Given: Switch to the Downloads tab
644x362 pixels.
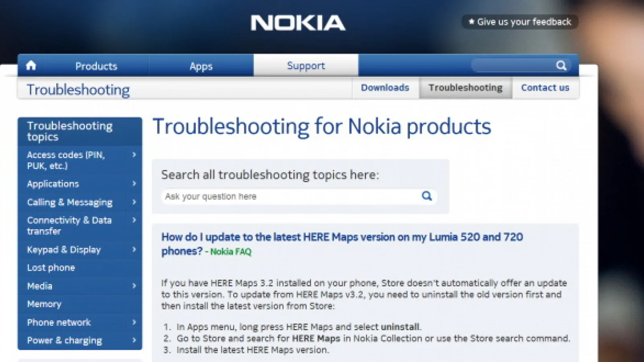Looking at the screenshot, I should coord(385,88).
